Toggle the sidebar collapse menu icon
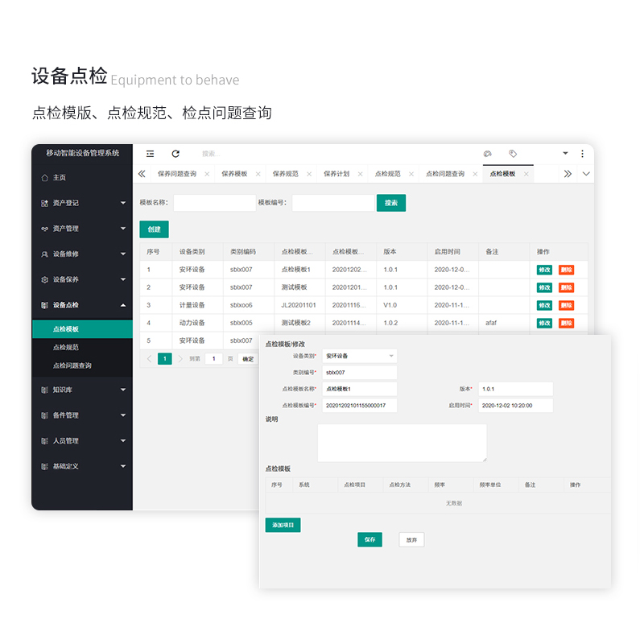Viewport: 644px width, 644px height. pyautogui.click(x=150, y=154)
